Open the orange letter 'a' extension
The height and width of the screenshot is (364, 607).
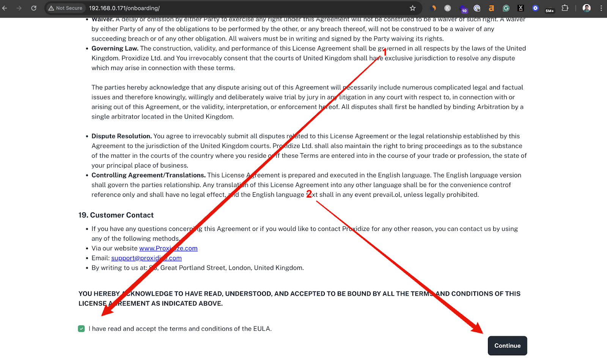click(x=491, y=8)
